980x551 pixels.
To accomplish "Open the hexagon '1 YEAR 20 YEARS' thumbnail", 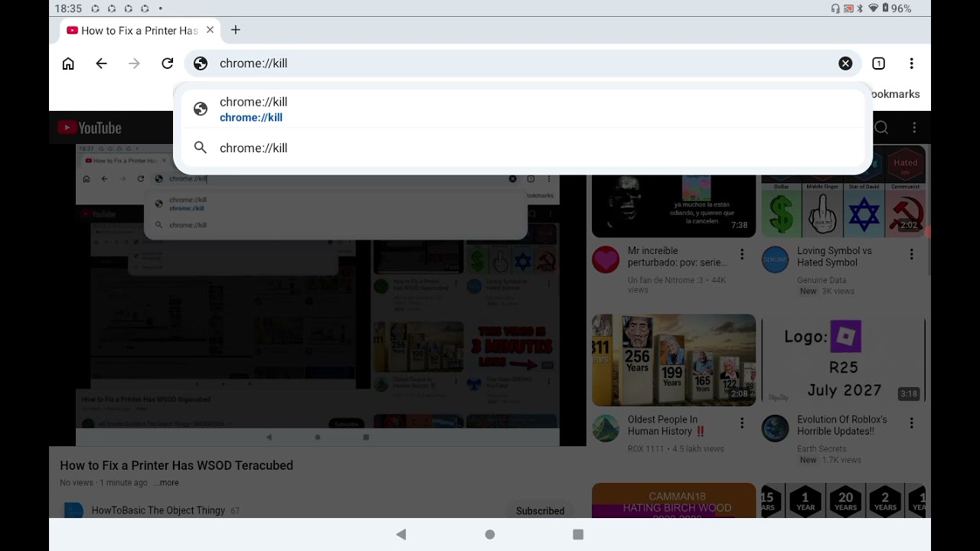I will click(x=844, y=500).
